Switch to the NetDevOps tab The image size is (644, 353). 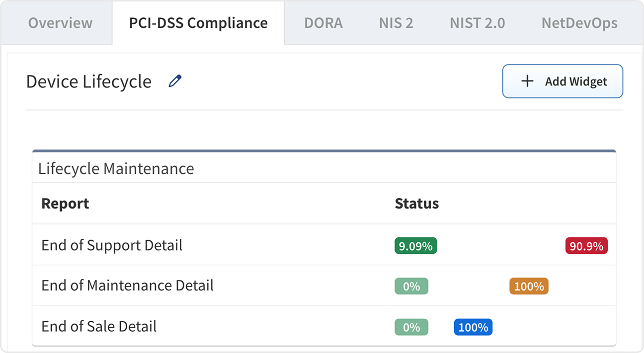pos(579,23)
